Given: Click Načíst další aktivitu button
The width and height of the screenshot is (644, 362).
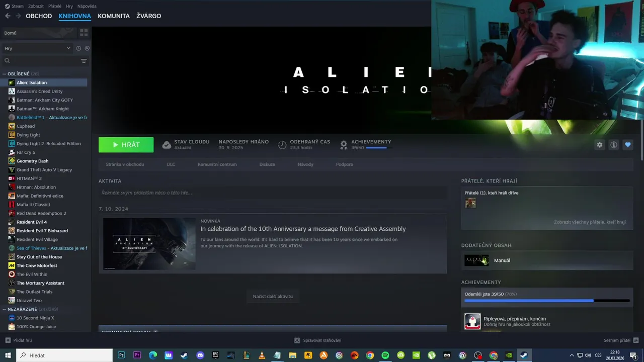Looking at the screenshot, I should [273, 296].
